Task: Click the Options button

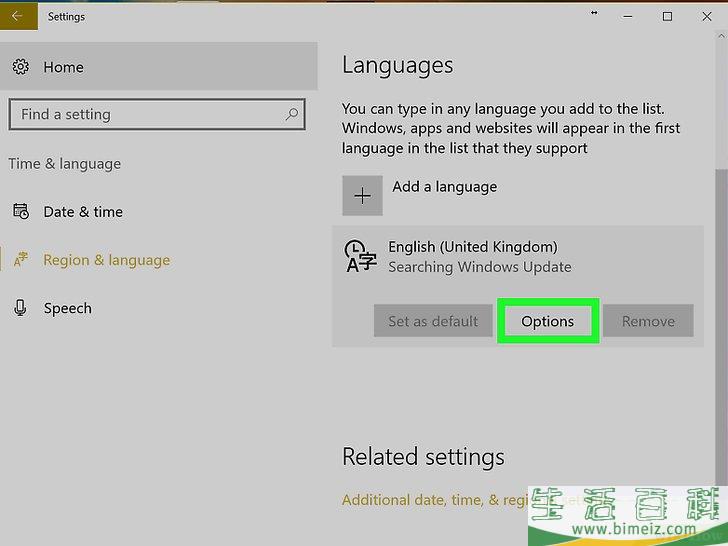Action: pos(547,321)
